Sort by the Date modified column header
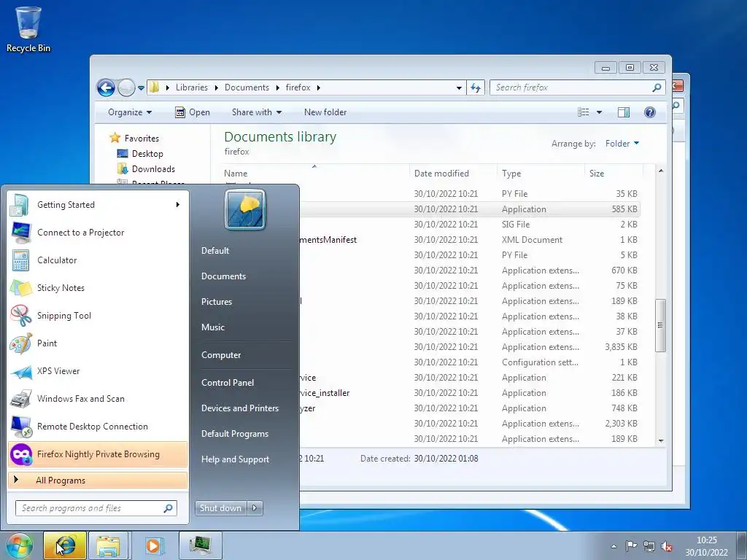The height and width of the screenshot is (560, 747). pos(453,174)
